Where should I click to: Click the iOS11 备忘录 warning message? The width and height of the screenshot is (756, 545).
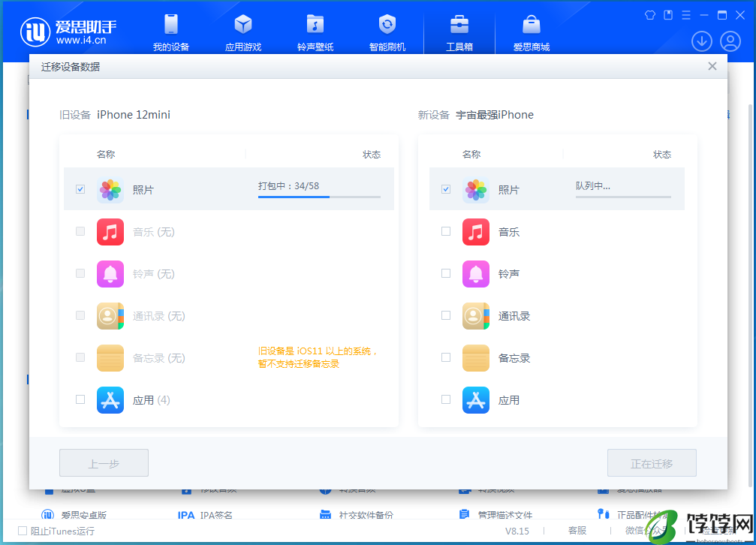pos(318,357)
